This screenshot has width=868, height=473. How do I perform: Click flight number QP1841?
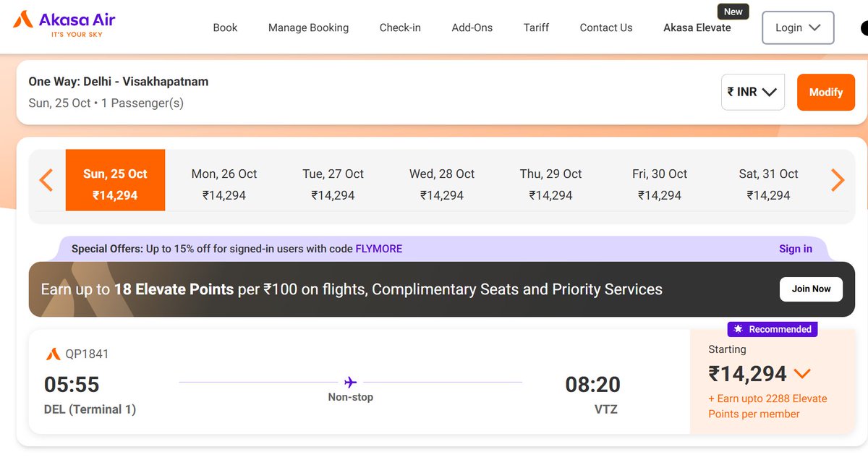[x=87, y=354]
